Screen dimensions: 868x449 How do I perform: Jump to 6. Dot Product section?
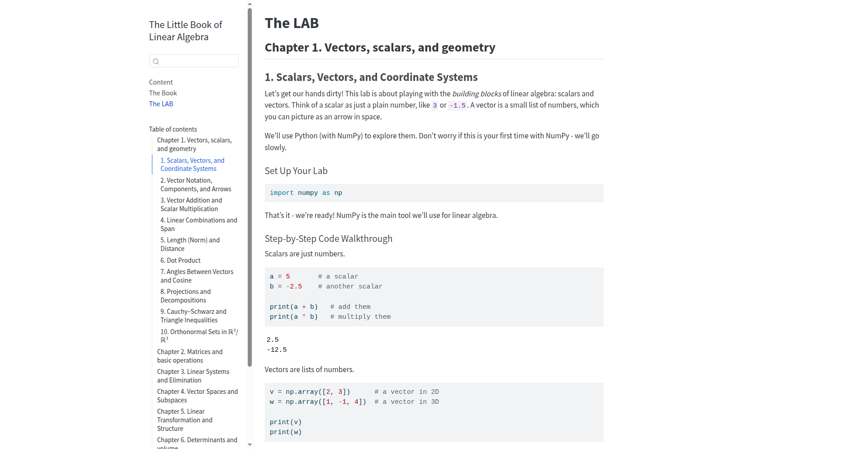pyautogui.click(x=180, y=260)
